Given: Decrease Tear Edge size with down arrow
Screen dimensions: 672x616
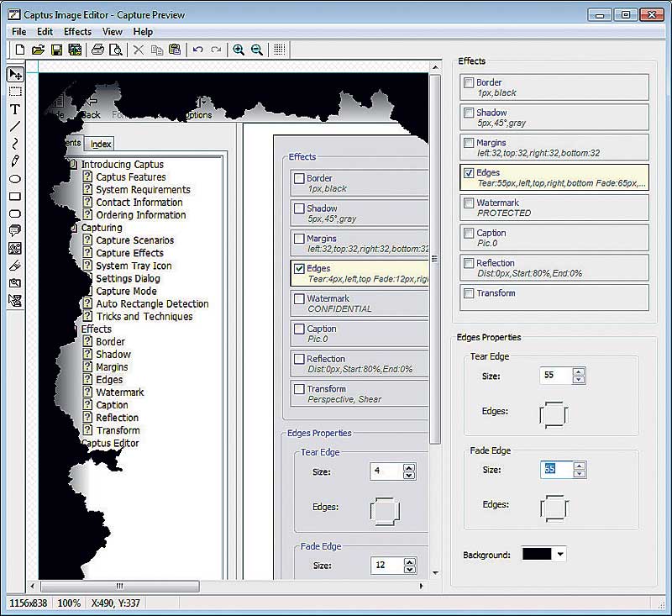Looking at the screenshot, I should coord(579,379).
